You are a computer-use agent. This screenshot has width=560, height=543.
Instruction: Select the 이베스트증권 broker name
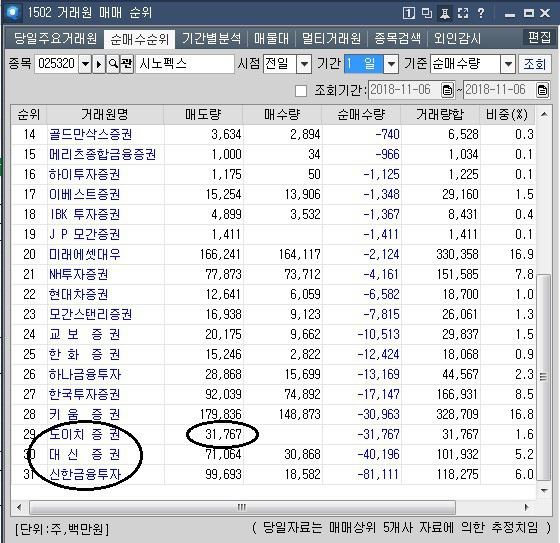(85, 195)
